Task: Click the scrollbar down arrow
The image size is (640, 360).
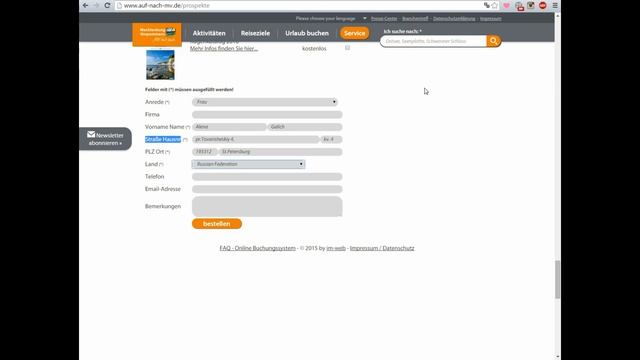Action: tap(558, 357)
